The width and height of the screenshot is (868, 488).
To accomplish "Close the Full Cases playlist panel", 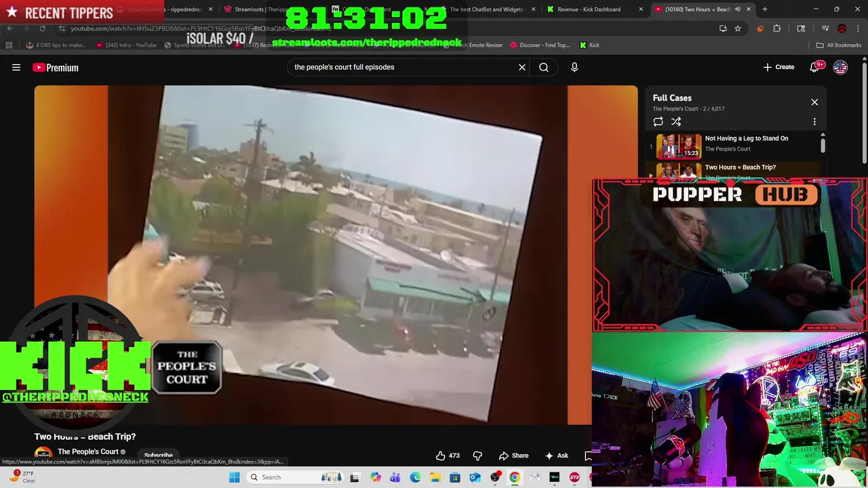I will pyautogui.click(x=814, y=102).
